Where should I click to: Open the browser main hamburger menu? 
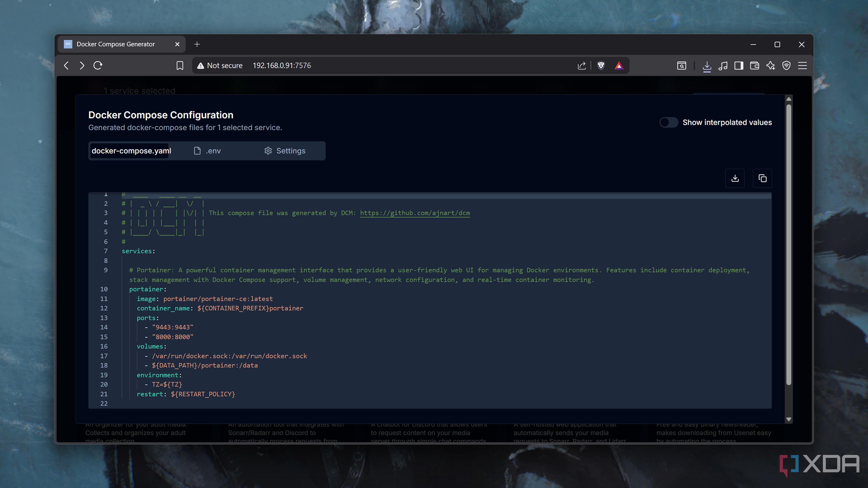[803, 65]
